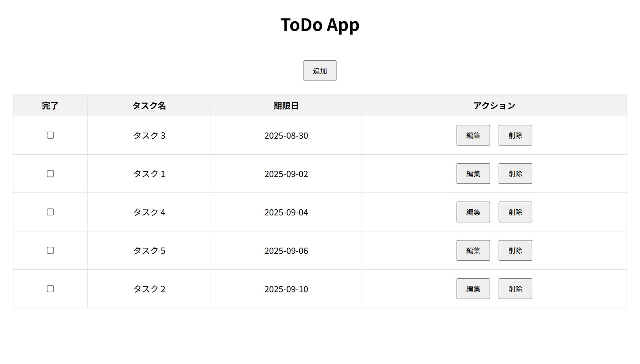The height and width of the screenshot is (364, 640).
Task: Click 削除 on the タスク１ row
Action: click(x=515, y=173)
